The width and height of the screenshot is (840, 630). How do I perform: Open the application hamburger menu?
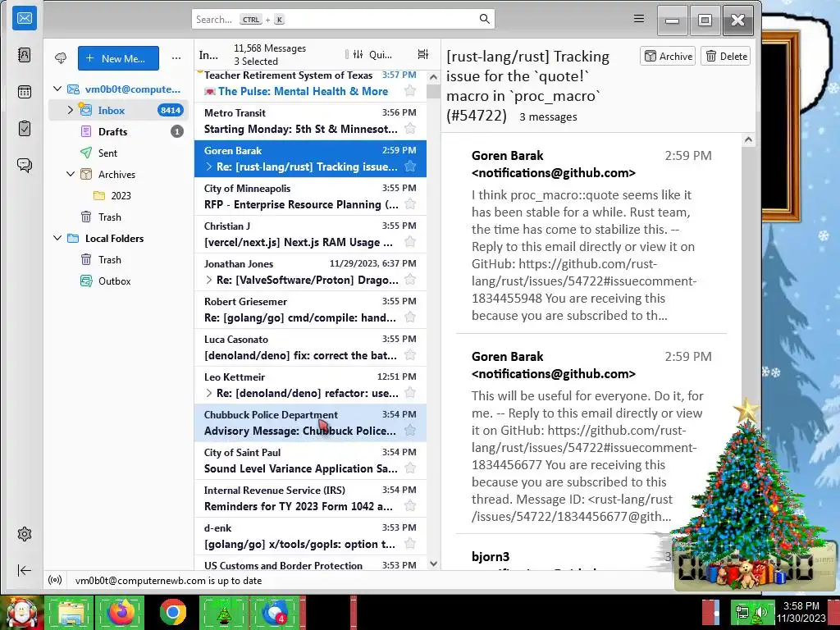tap(638, 19)
